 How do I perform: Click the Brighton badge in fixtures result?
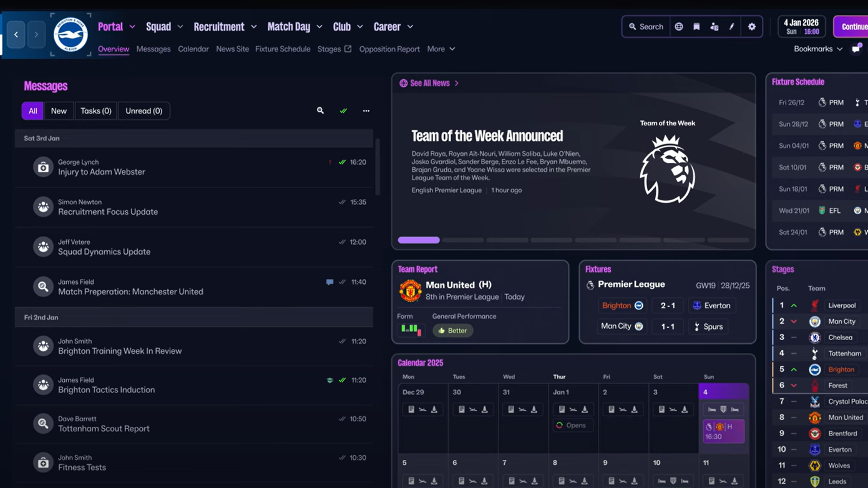639,305
